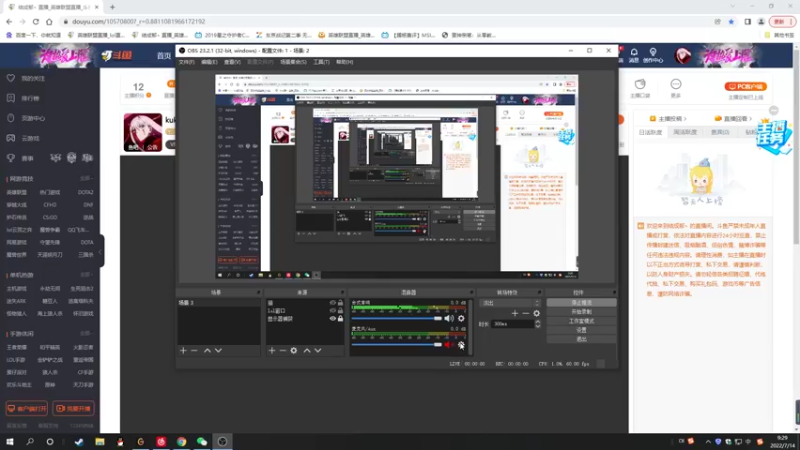Click orange PC客户端 button on Douyu

745,87
